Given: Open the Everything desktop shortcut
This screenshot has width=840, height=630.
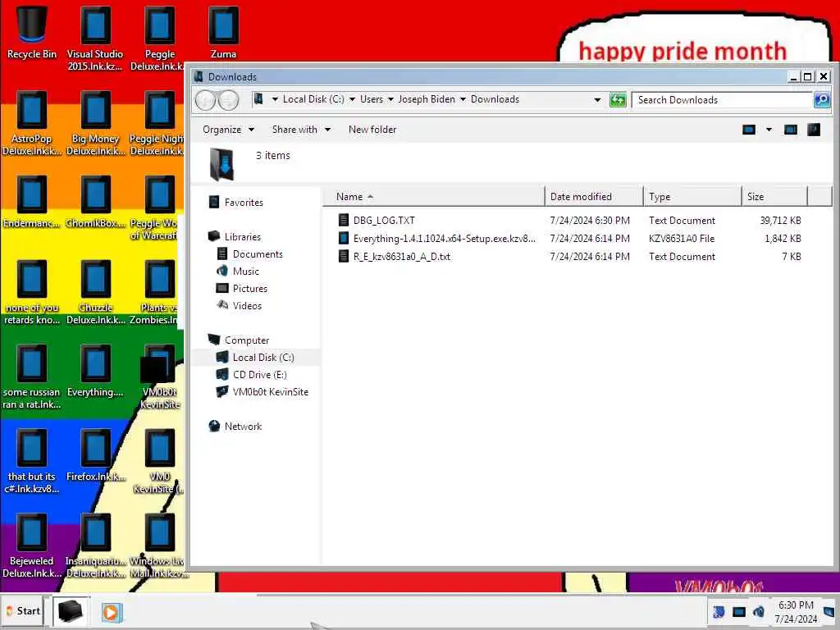Looking at the screenshot, I should click(95, 371).
